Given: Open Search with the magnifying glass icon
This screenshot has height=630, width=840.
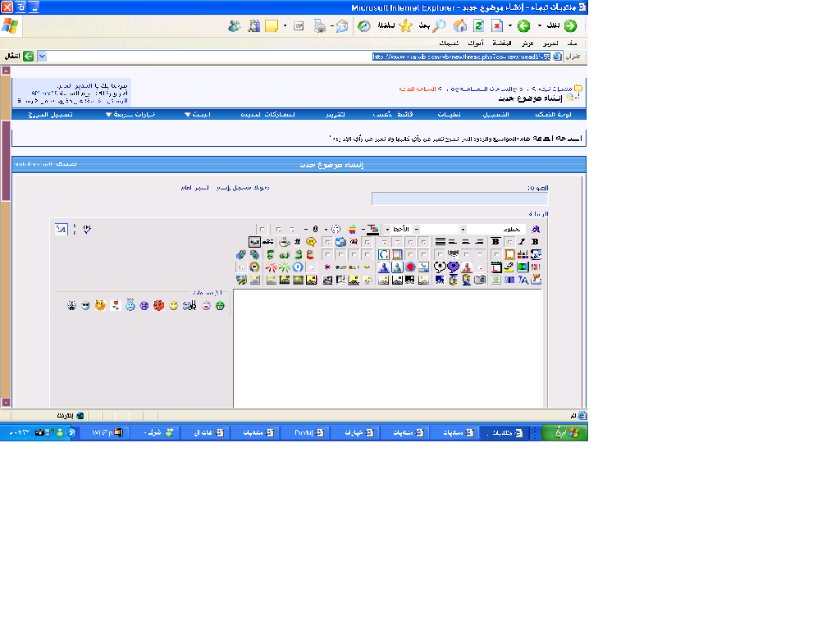Looking at the screenshot, I should click(440, 25).
